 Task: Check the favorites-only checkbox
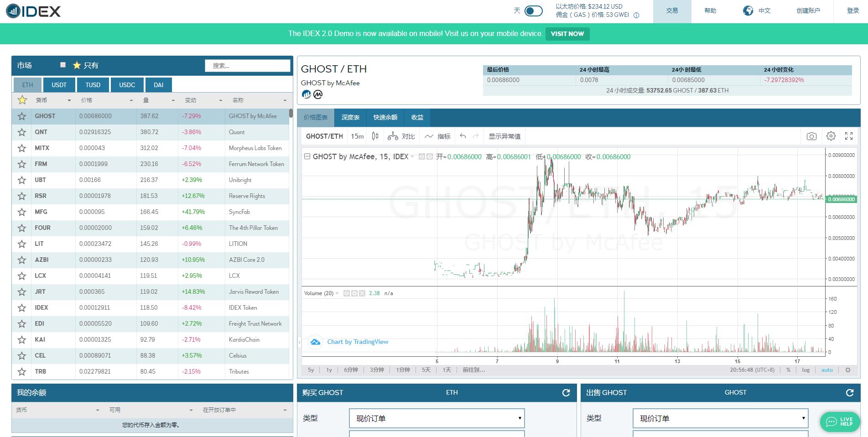(x=63, y=65)
